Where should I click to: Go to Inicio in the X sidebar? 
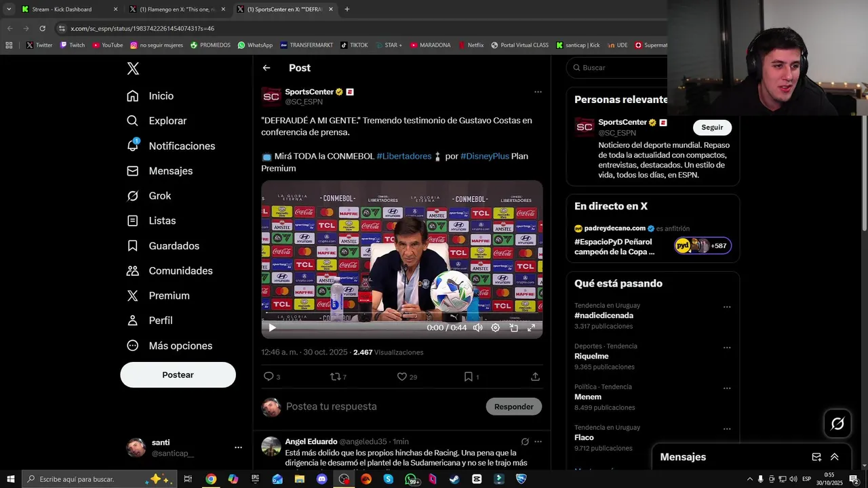(150, 96)
